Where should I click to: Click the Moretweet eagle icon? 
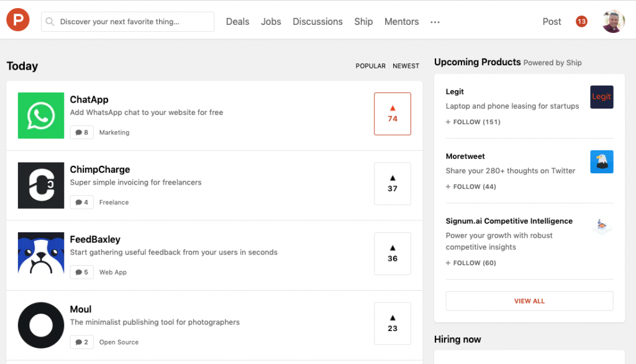tap(601, 162)
